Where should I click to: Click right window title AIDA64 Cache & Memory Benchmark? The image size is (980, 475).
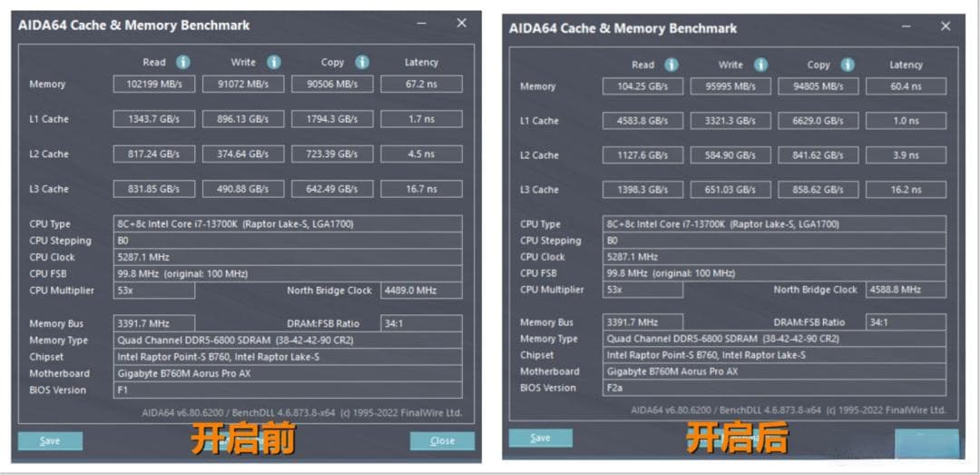(x=623, y=28)
